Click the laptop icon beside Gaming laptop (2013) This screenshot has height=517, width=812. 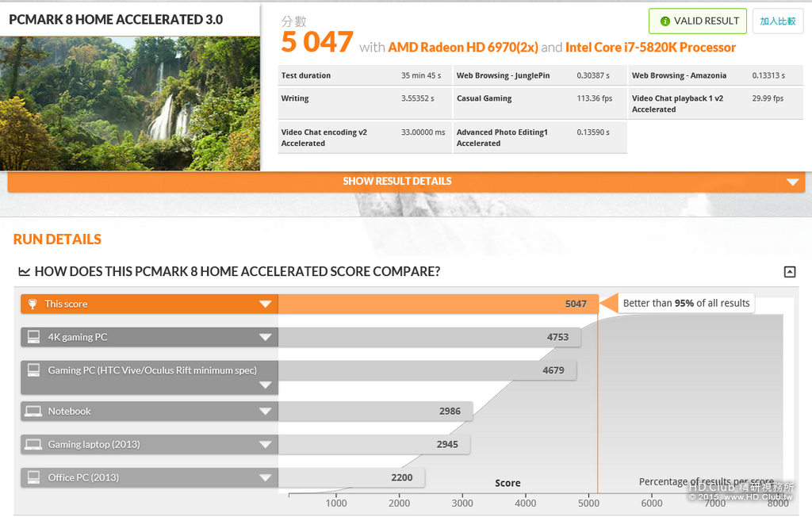pyautogui.click(x=33, y=445)
